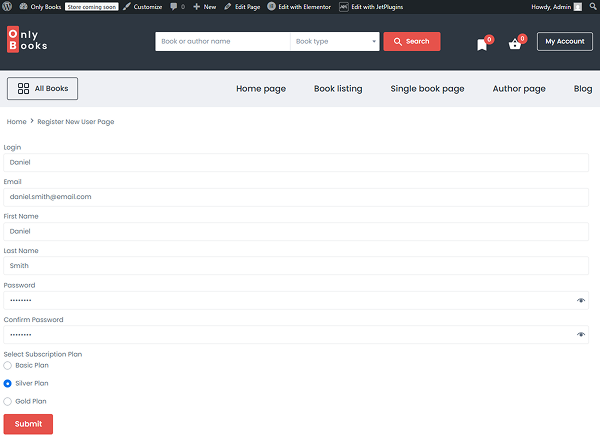This screenshot has height=439, width=600.
Task: Click the My Account button
Action: pos(564,41)
